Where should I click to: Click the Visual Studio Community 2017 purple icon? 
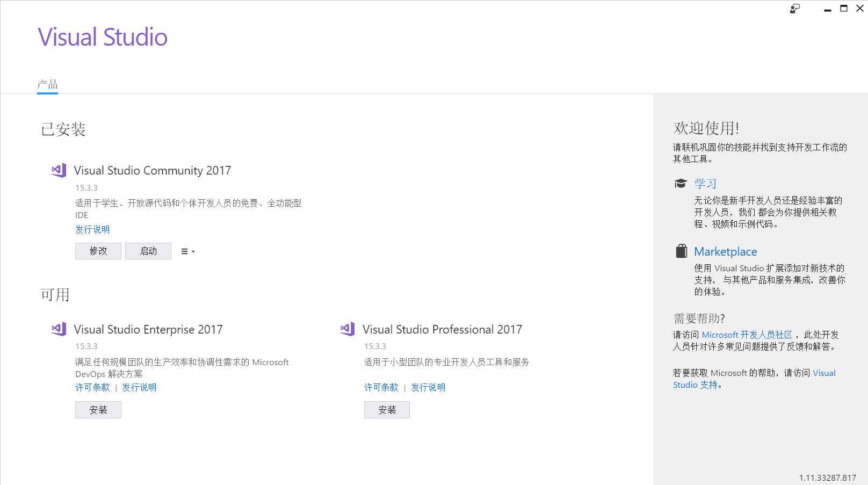(x=58, y=170)
